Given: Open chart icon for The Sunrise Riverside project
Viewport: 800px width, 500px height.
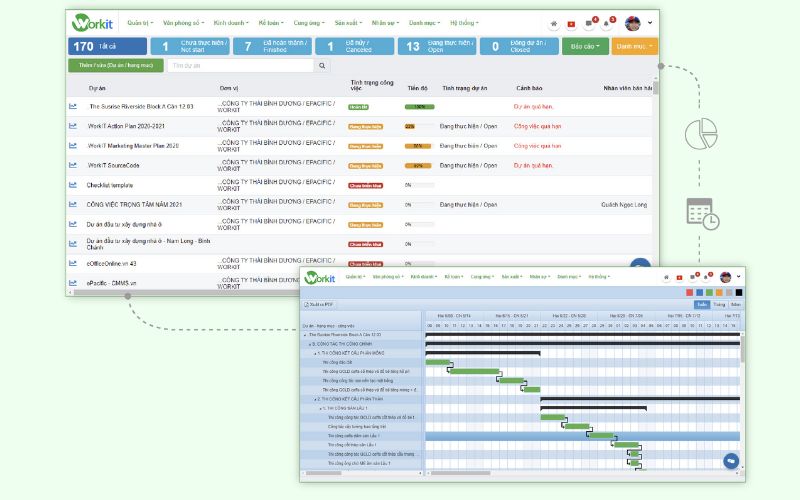Looking at the screenshot, I should coord(73,105).
